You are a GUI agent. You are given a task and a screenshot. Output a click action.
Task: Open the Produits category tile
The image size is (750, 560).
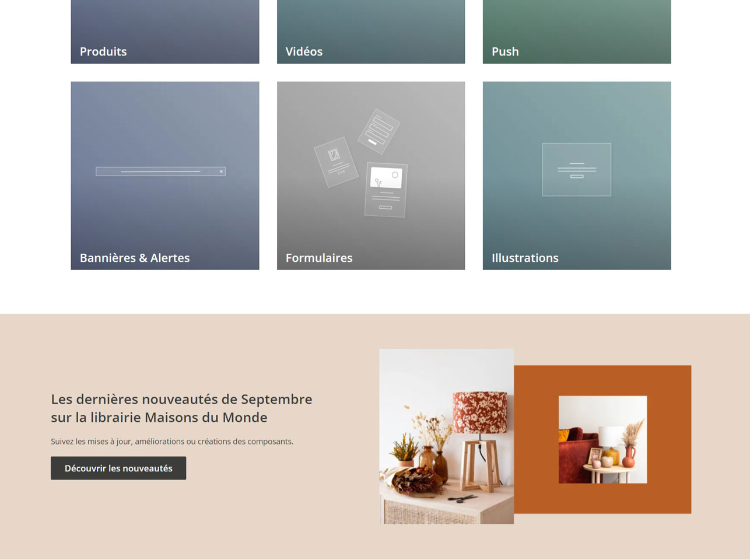(164, 32)
